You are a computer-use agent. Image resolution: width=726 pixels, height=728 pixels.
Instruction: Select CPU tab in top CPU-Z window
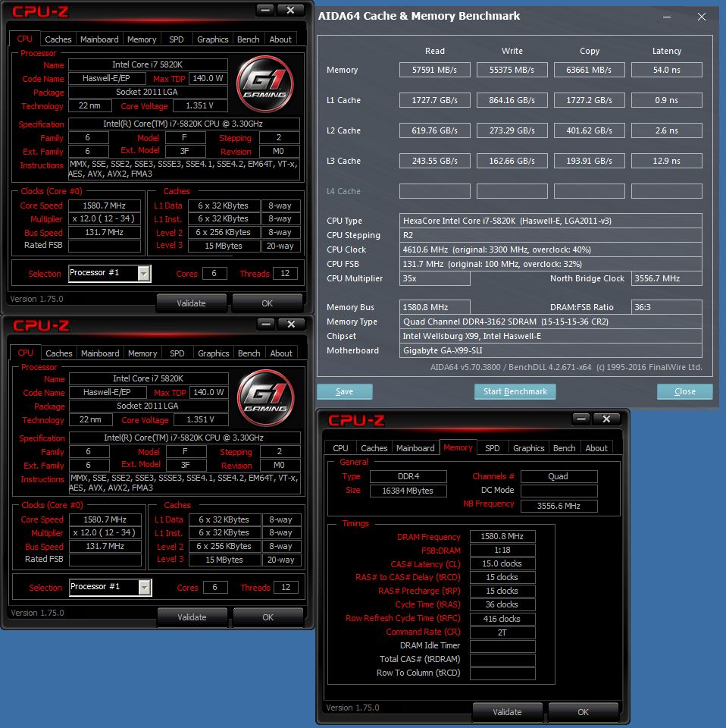24,39
